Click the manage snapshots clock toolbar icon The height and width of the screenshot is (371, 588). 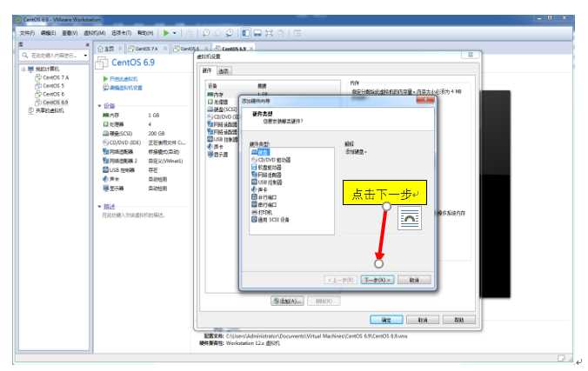click(x=229, y=33)
